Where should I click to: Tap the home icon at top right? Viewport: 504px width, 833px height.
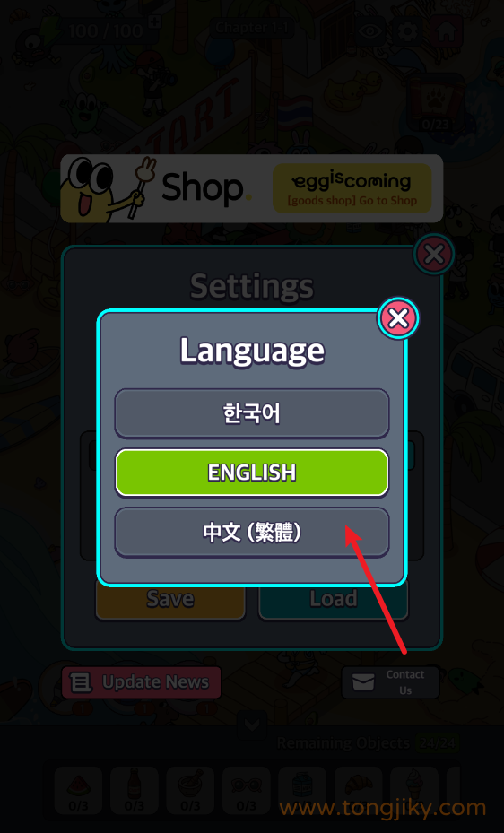(446, 30)
